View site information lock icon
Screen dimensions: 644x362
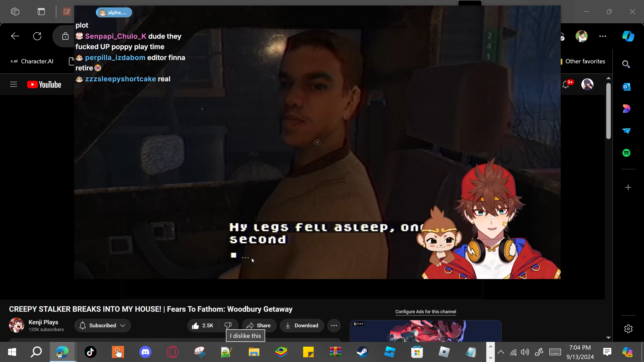tap(65, 36)
